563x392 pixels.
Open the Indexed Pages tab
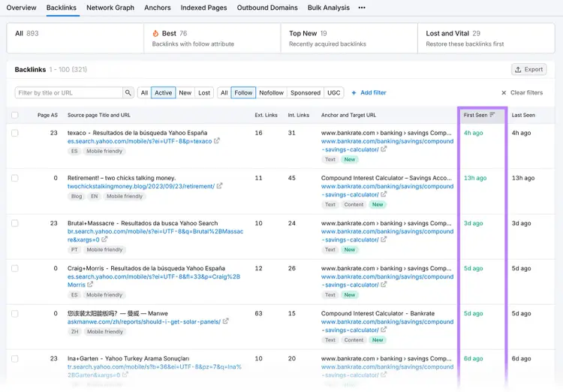pos(203,8)
